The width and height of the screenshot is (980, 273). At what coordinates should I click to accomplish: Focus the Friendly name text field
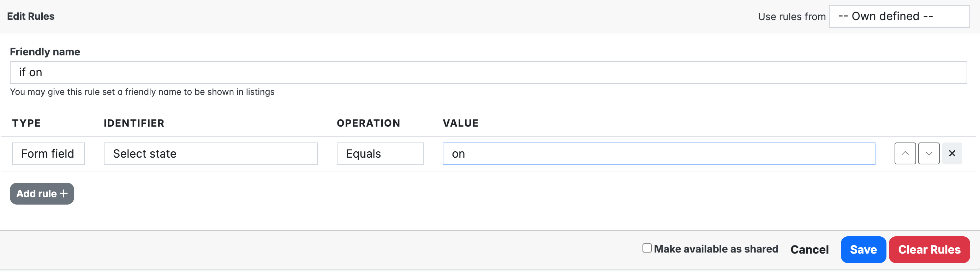(488, 72)
